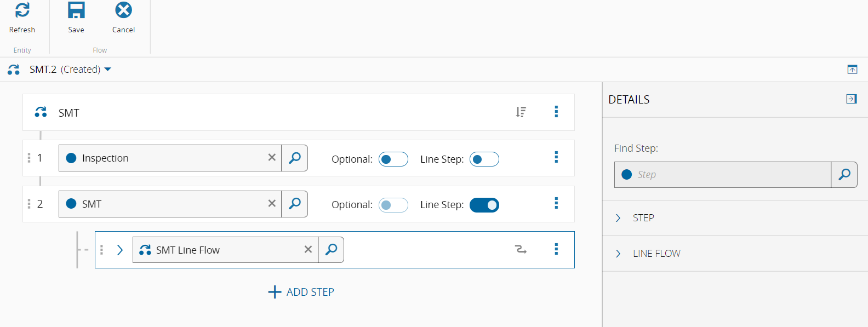868x327 pixels.
Task: Save the flow with Save icon
Action: tap(76, 10)
